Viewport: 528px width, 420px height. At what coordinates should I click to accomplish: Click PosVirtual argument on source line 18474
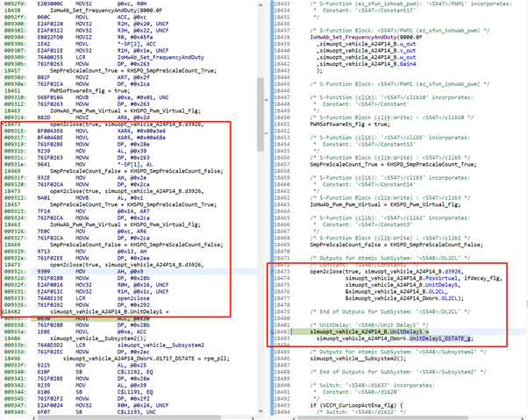coord(441,278)
